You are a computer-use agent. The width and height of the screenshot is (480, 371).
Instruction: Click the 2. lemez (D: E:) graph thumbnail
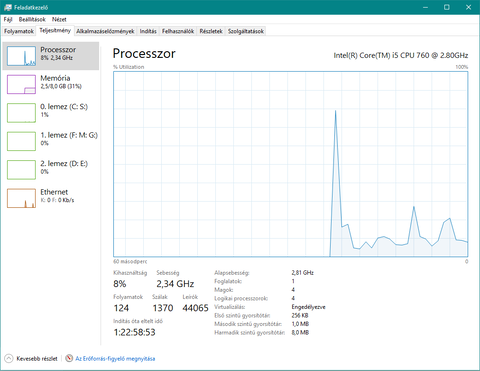(x=21, y=170)
